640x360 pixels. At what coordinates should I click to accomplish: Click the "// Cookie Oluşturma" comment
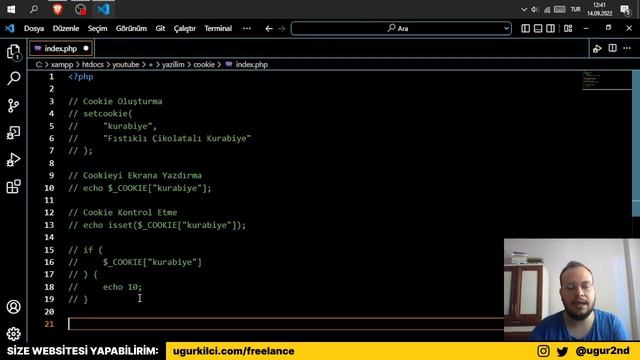click(x=115, y=101)
